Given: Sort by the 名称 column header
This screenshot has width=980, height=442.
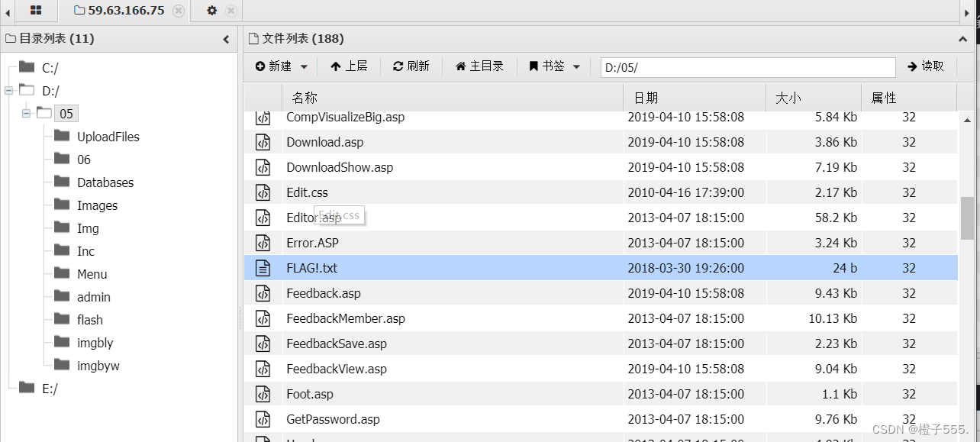Looking at the screenshot, I should [x=453, y=98].
